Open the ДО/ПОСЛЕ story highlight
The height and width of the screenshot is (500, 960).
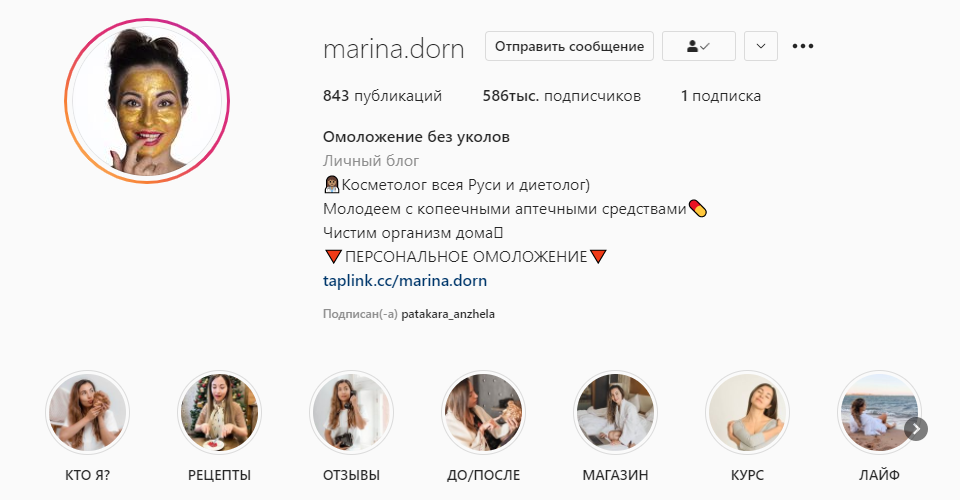click(x=483, y=412)
